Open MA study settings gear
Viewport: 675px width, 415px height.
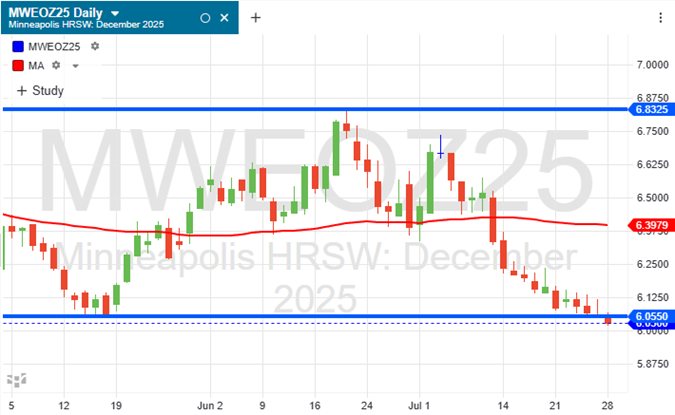click(56, 65)
